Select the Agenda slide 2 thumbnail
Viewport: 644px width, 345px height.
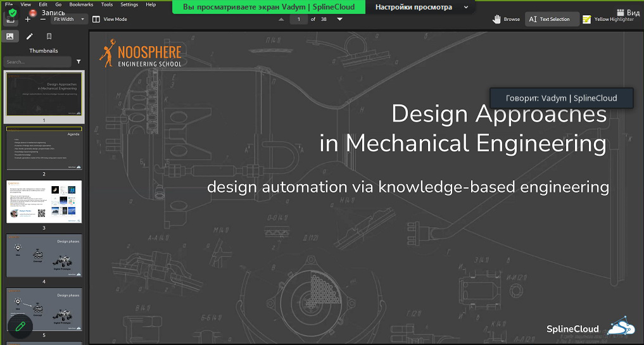pos(44,150)
